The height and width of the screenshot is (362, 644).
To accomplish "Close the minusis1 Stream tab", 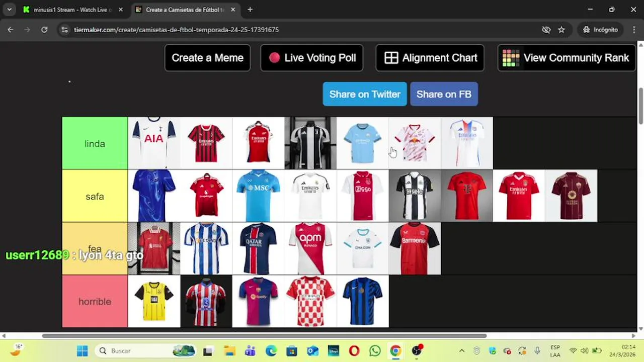I will [x=120, y=10].
